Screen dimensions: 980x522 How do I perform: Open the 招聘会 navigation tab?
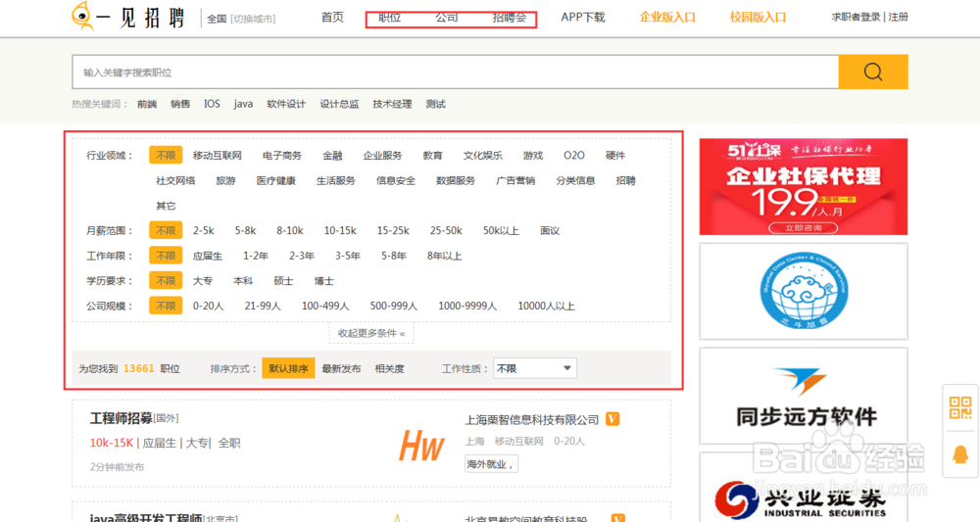tap(510, 18)
